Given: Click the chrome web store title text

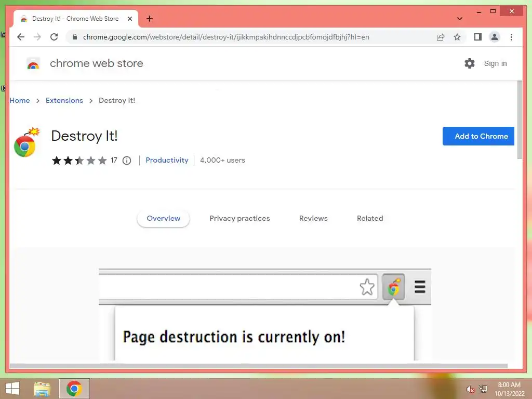Looking at the screenshot, I should click(96, 63).
